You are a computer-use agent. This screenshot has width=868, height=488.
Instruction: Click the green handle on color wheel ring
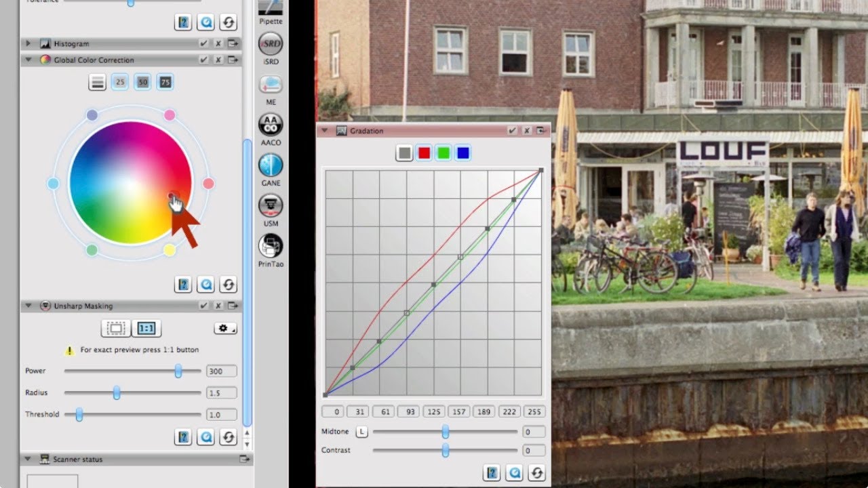point(92,250)
